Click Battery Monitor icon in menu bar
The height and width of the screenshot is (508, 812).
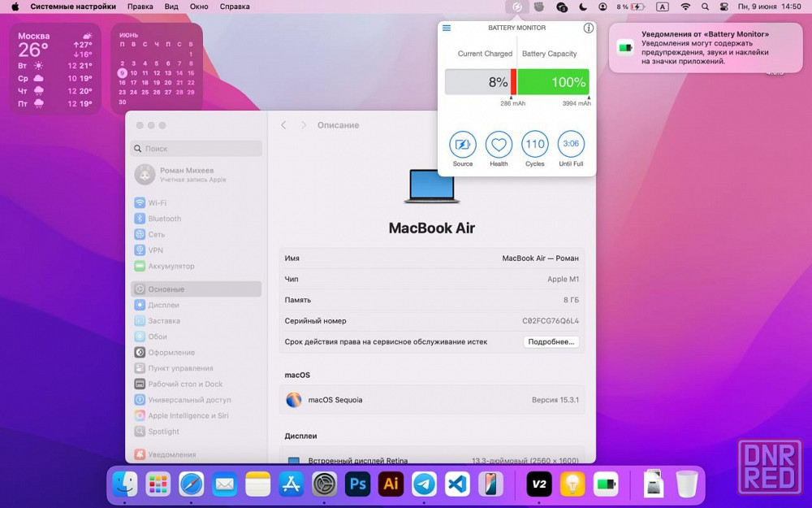516,7
